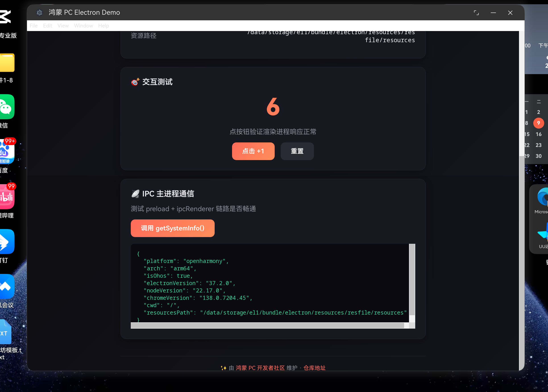
Task: Open the Microsoft Edge icon
Action: (543, 197)
